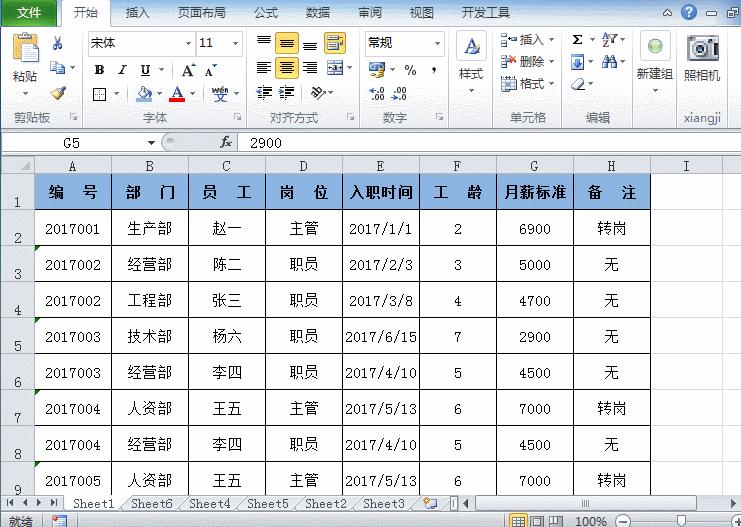This screenshot has width=741, height=527.
Task: Decrease decimal places
Action: [399, 93]
